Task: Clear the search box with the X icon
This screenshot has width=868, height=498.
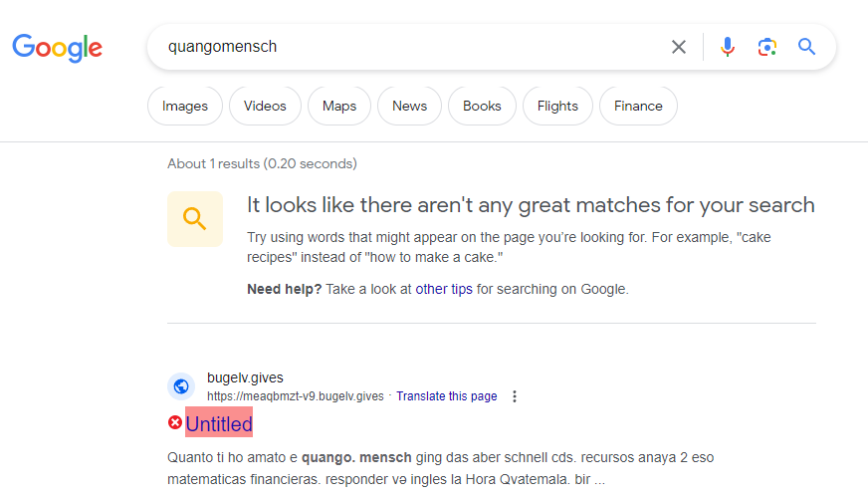Action: click(x=679, y=47)
